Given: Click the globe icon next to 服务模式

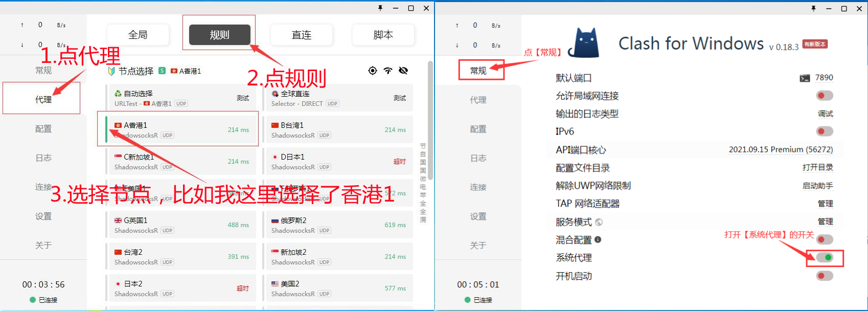Looking at the screenshot, I should (x=599, y=222).
